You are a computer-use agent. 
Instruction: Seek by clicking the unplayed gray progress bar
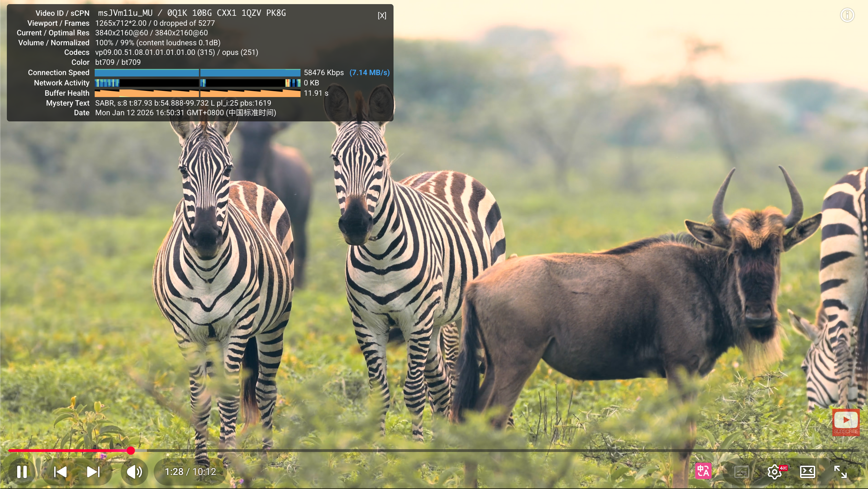pos(480,451)
